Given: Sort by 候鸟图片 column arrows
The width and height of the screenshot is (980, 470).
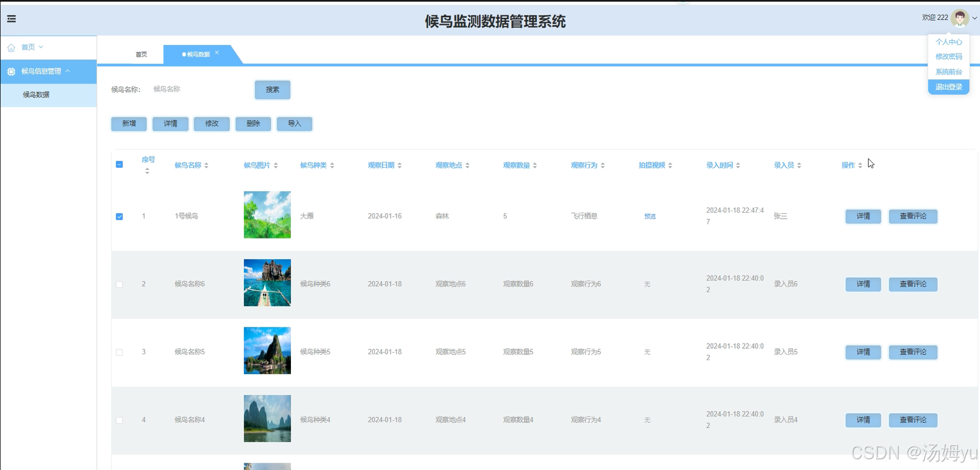Looking at the screenshot, I should click(x=275, y=166).
